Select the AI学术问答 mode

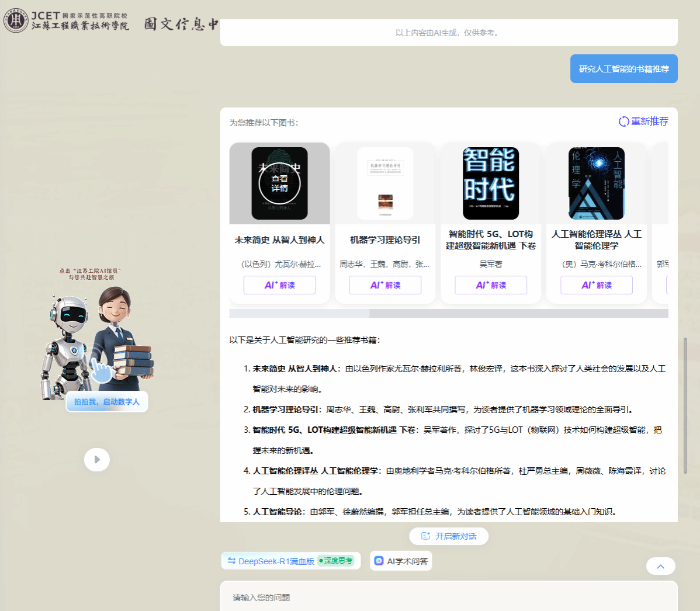407,561
